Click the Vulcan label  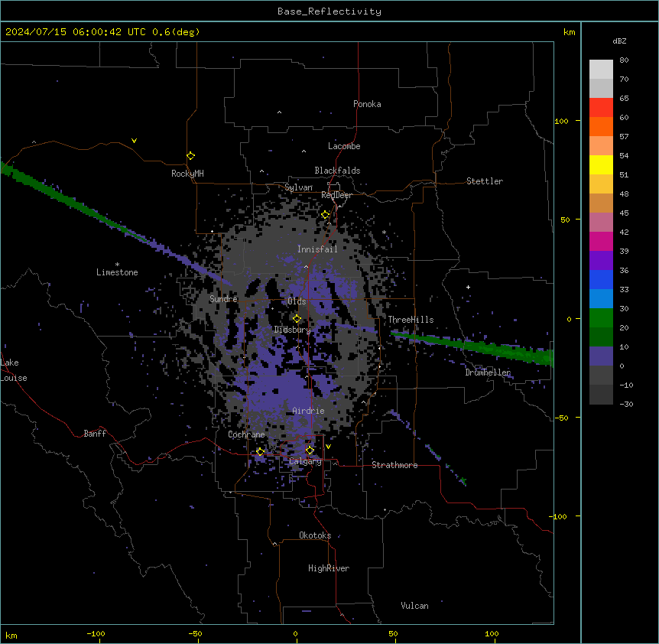(x=414, y=606)
